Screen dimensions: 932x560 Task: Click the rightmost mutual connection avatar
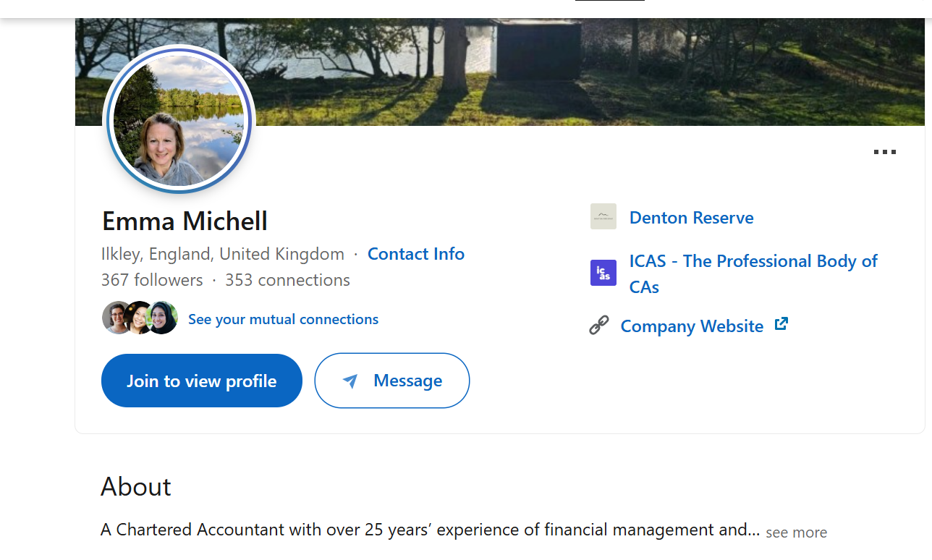(x=160, y=317)
